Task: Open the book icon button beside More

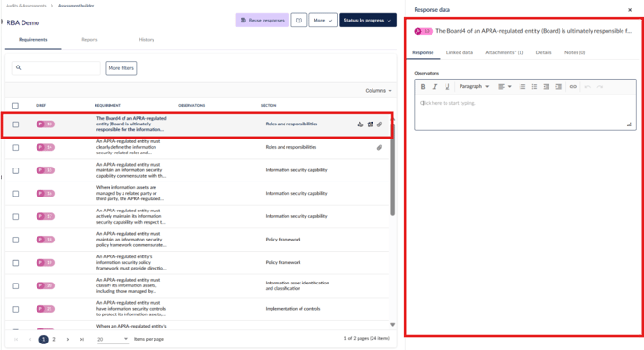Action: [299, 21]
